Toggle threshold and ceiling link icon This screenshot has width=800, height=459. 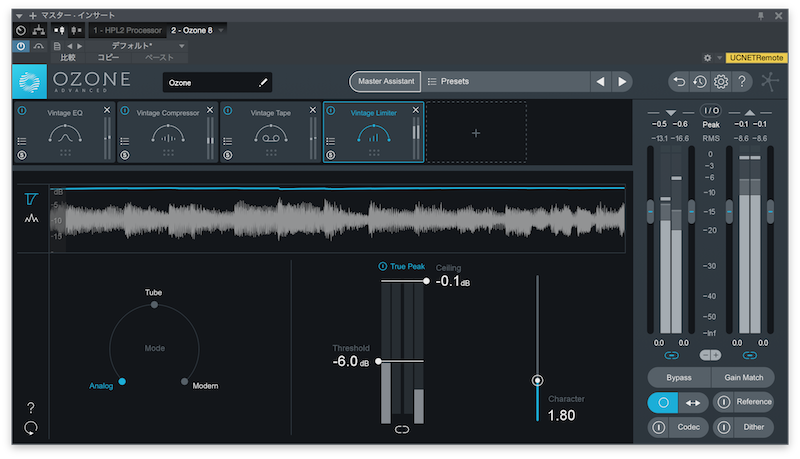point(402,430)
